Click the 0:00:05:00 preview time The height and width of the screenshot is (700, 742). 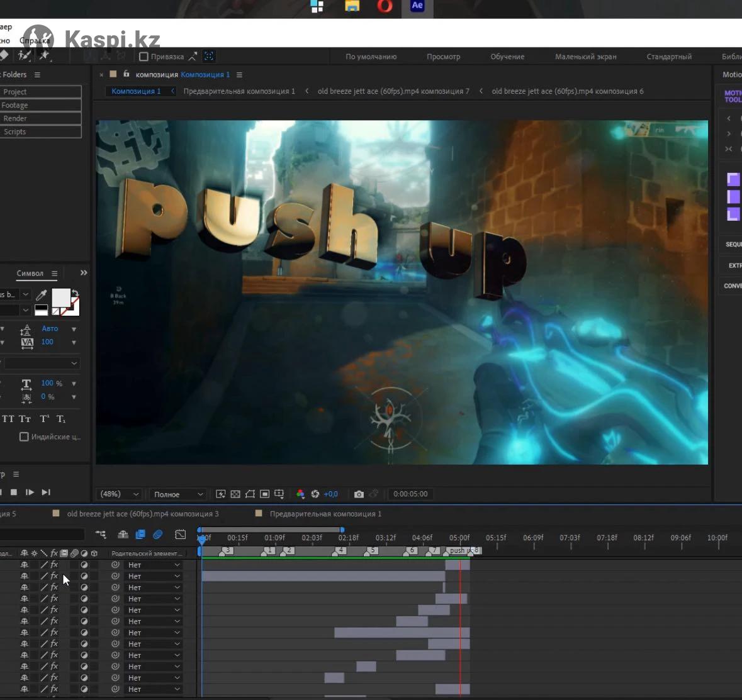(410, 494)
